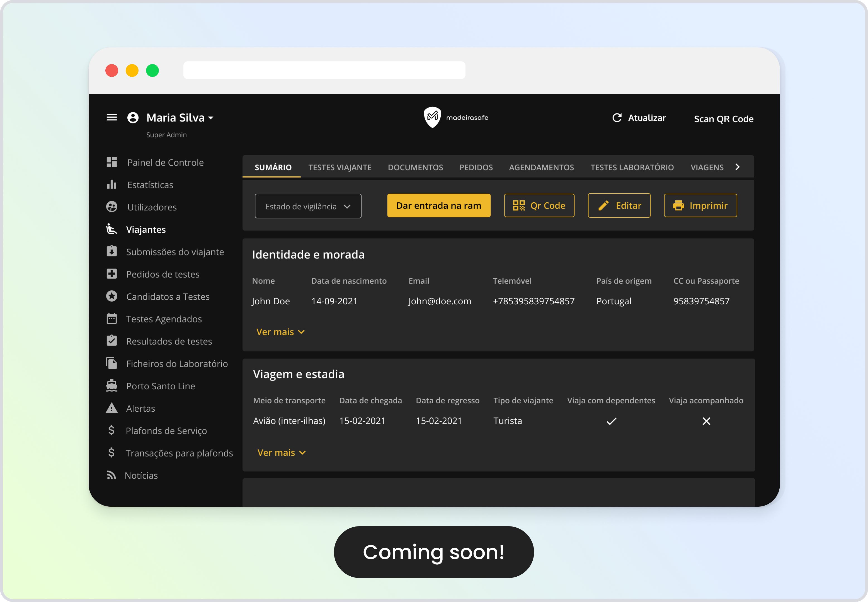
Task: Click the Utilizadores icon
Action: (112, 207)
